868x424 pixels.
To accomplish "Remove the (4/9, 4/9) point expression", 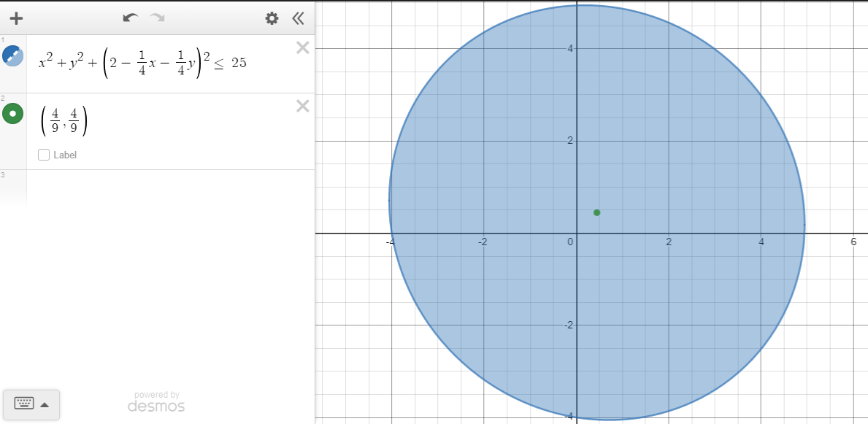I will click(x=302, y=107).
